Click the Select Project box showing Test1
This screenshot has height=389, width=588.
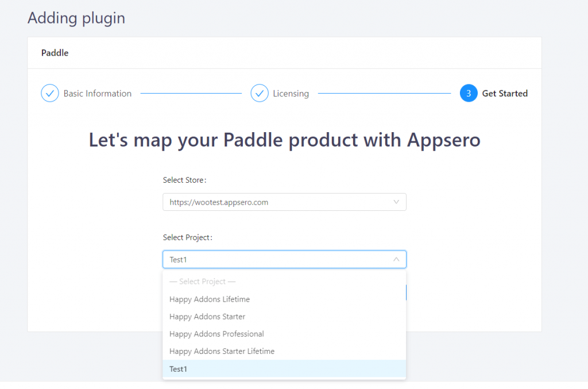click(x=284, y=260)
